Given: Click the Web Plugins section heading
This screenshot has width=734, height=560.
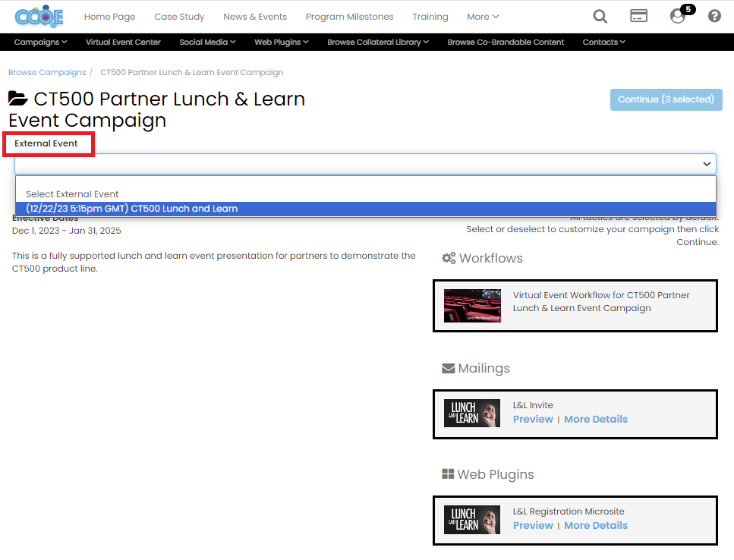Looking at the screenshot, I should 495,474.
